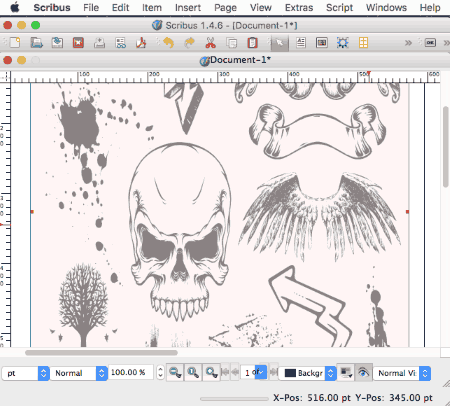
Task: Open the Preflight Verifier icon
Action: (x=120, y=43)
